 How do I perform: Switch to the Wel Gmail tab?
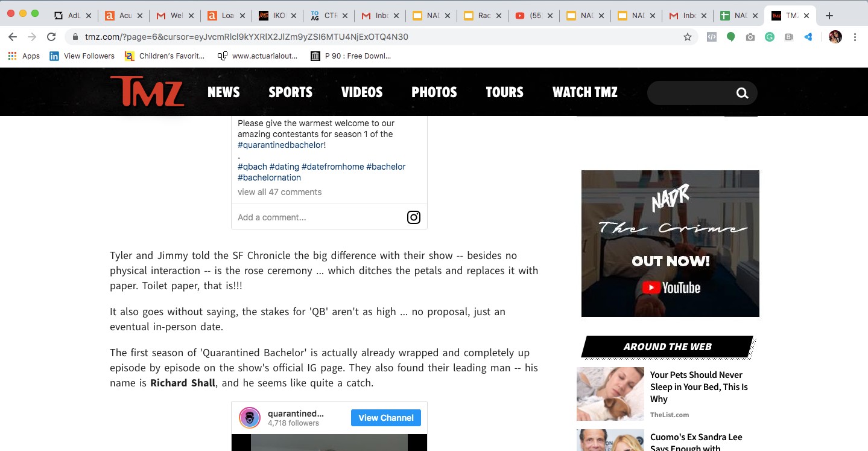[x=170, y=16]
